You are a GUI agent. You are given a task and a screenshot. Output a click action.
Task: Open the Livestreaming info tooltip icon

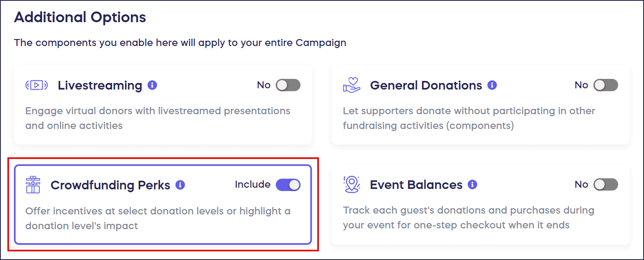152,85
